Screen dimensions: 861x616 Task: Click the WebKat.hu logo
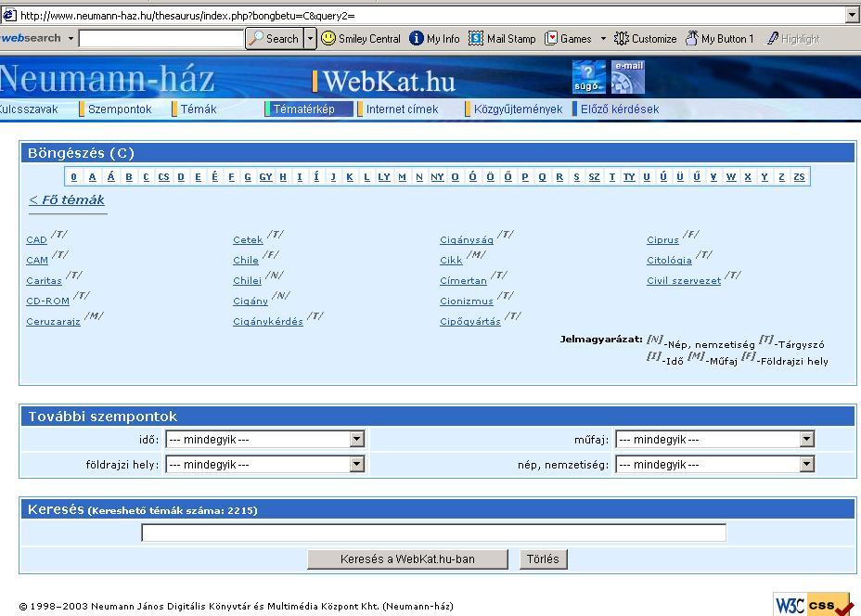coord(384,82)
